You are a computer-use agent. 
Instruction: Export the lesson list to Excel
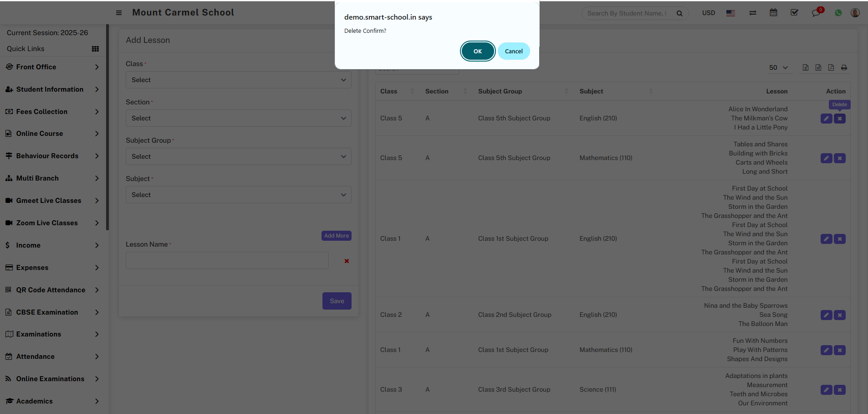tap(806, 67)
